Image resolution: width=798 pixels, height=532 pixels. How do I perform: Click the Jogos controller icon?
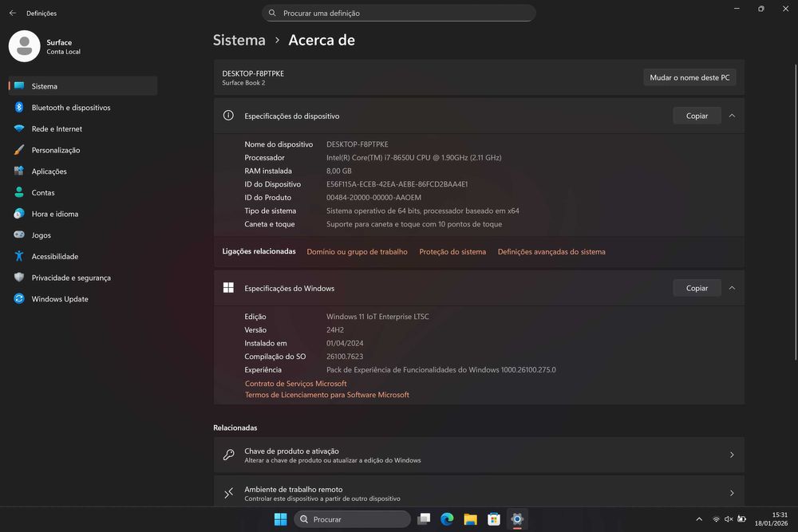(x=19, y=235)
